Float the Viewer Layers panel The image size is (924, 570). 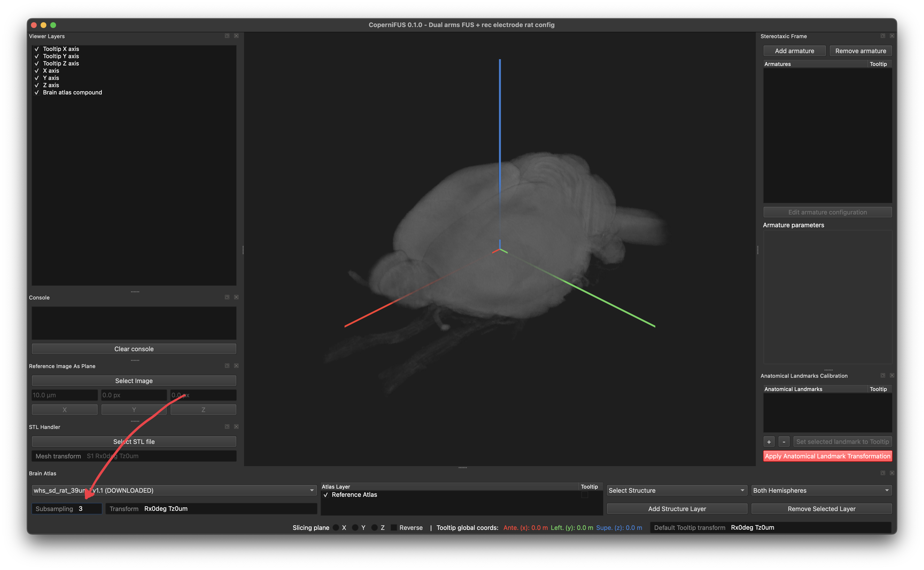click(227, 36)
